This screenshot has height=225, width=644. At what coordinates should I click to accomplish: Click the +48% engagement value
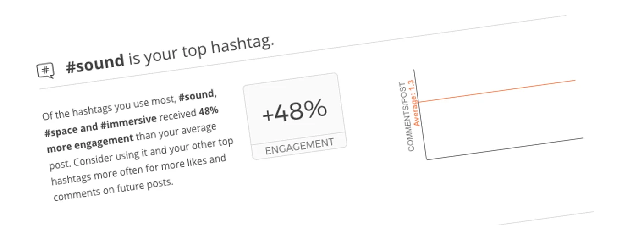(295, 110)
